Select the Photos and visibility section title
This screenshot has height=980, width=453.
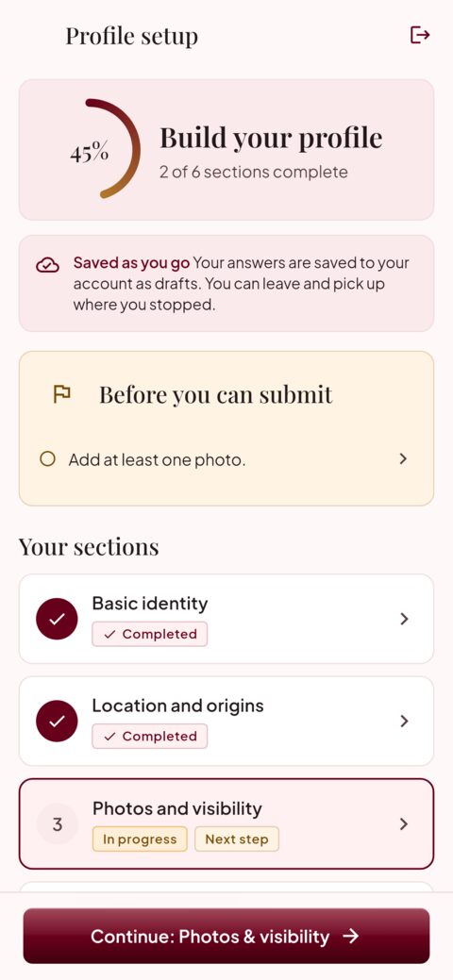pos(177,808)
